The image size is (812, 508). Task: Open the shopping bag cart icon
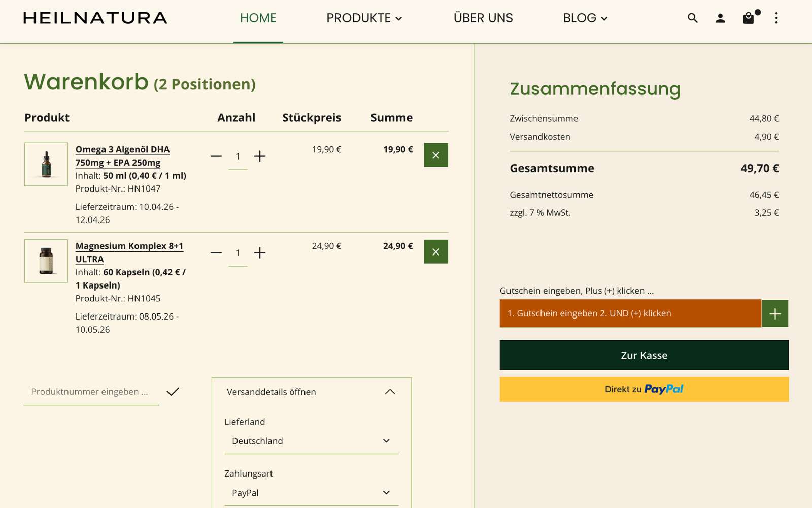coord(749,18)
